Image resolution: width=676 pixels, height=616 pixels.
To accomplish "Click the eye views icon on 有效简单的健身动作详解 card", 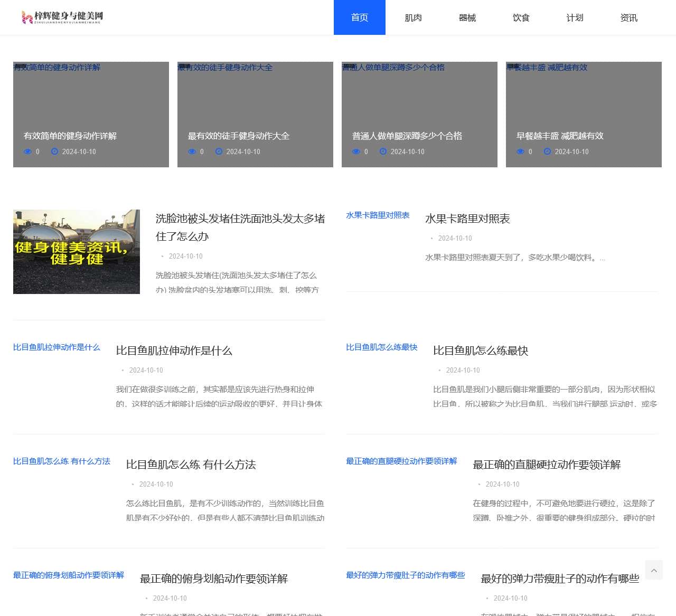I will click(27, 151).
